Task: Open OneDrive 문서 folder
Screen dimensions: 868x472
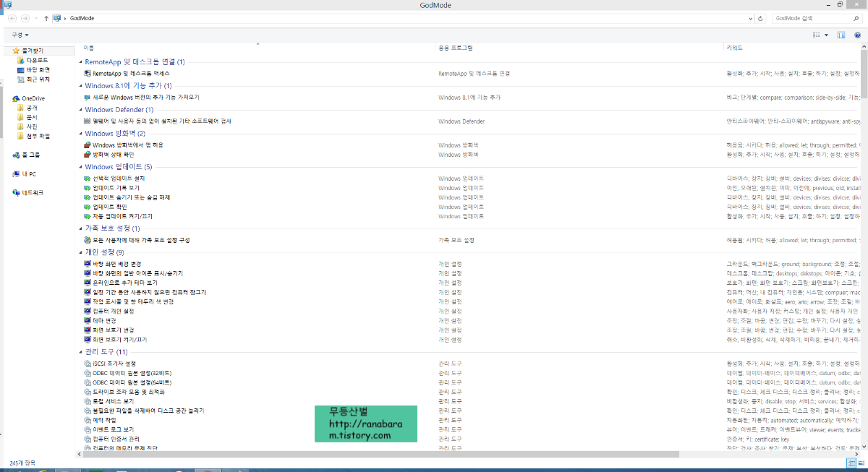Action: click(x=27, y=117)
